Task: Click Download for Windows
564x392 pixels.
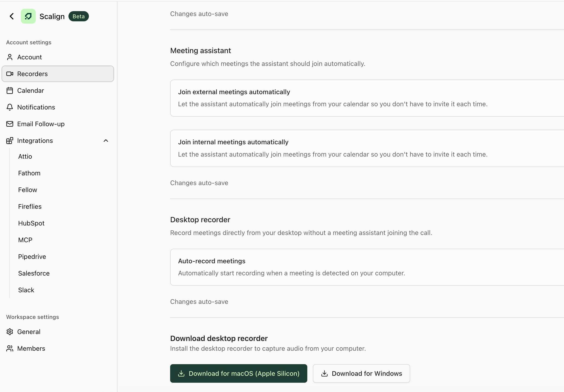Action: click(361, 373)
